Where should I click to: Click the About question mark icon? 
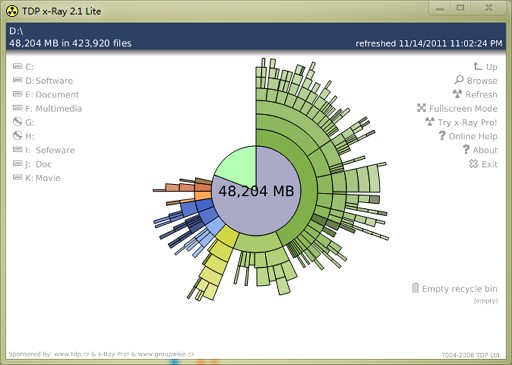coord(466,149)
